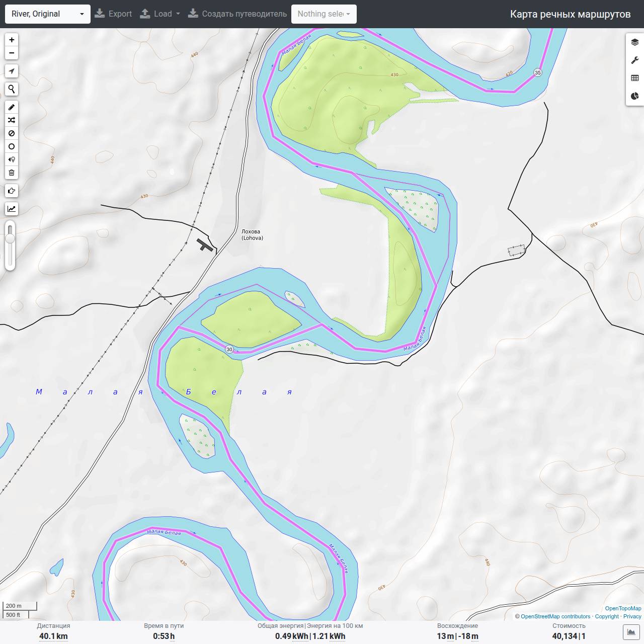Select the no-go area prohibited icon
Viewport: 644px width, 644px height.
tap(12, 133)
